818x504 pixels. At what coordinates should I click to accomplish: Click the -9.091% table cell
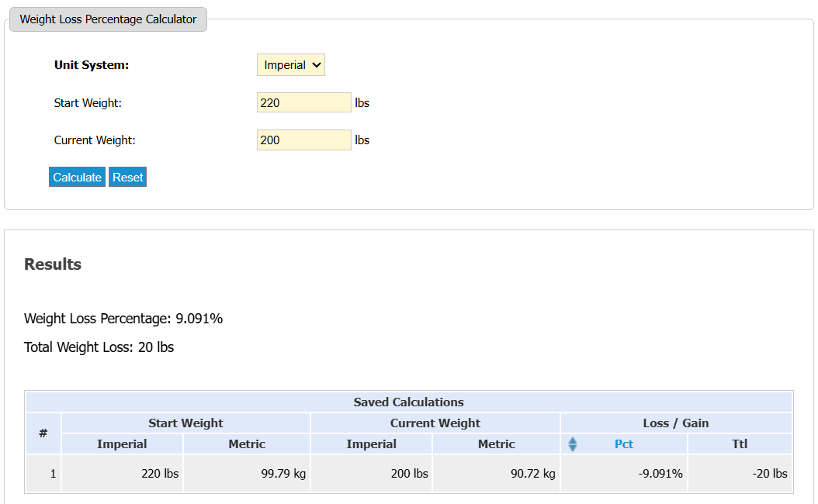click(624, 474)
